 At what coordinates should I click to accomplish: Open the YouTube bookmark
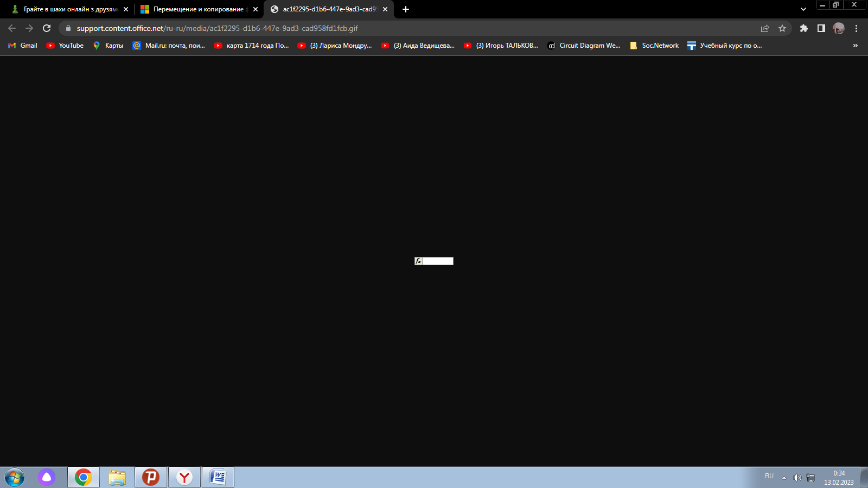click(x=65, y=46)
